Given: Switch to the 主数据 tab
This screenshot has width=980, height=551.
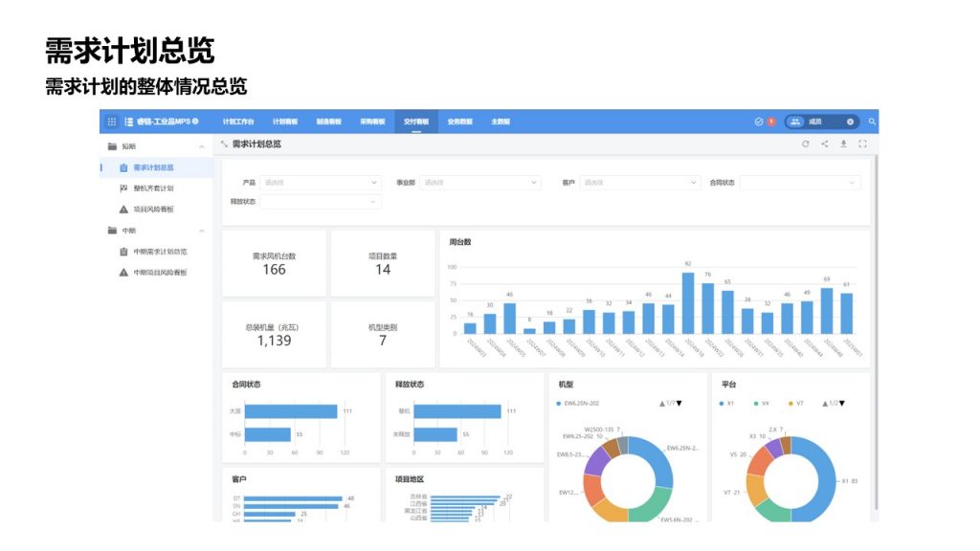Looking at the screenshot, I should tap(501, 121).
